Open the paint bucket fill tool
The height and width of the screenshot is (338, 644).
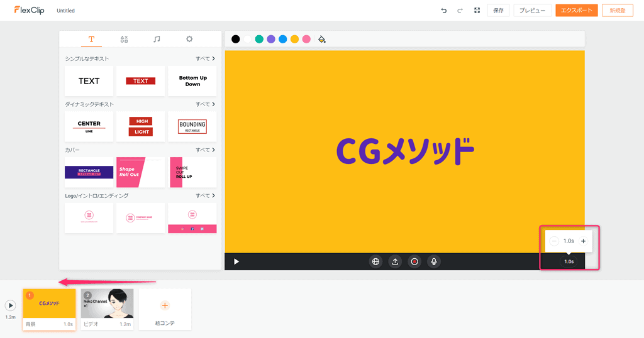(x=321, y=39)
